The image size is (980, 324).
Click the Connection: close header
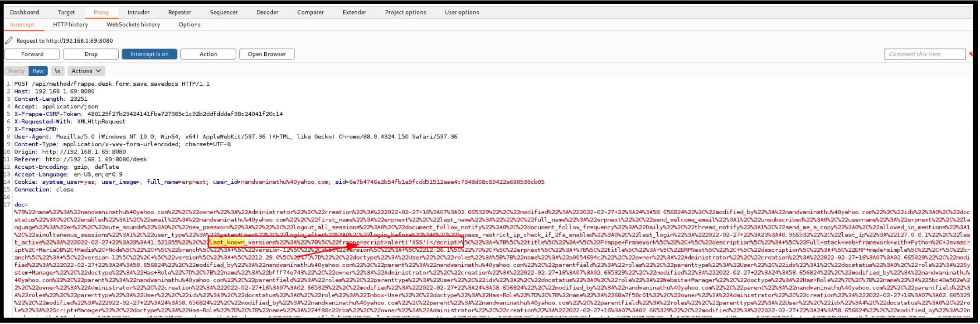pyautogui.click(x=44, y=190)
